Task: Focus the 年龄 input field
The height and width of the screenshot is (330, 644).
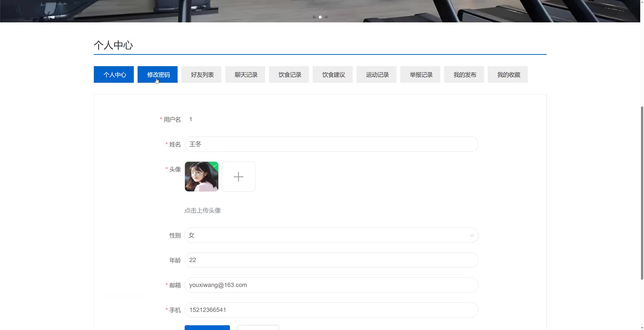Action: pos(331,260)
